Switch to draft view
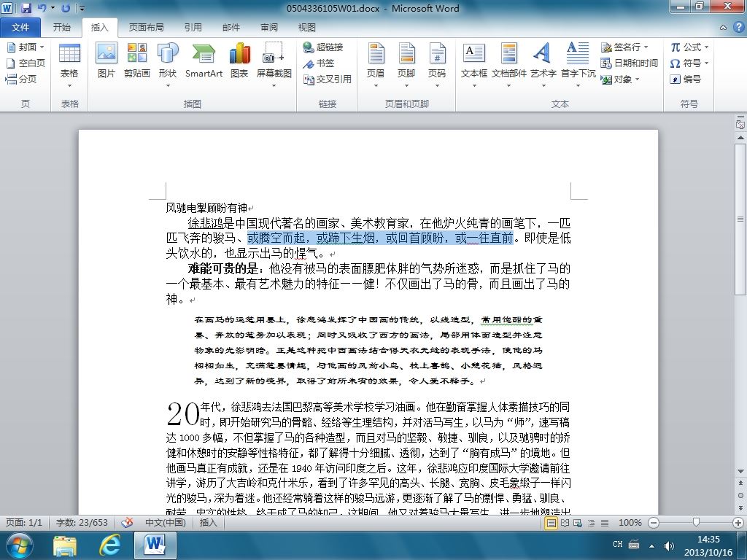Viewport: 747px width, 560px height. click(605, 523)
